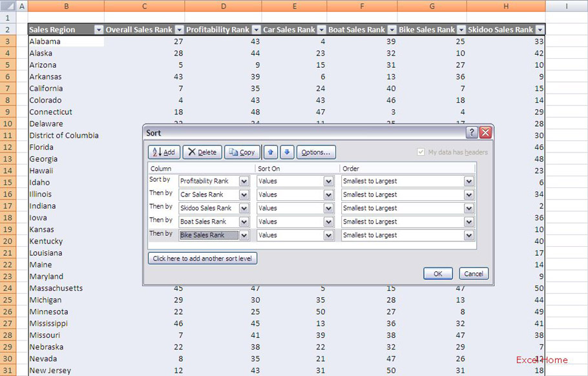Click the Add sort level icon

tap(163, 152)
